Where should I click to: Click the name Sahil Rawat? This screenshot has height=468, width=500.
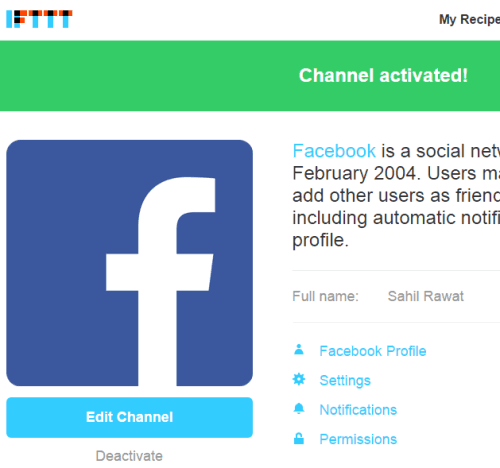point(426,296)
